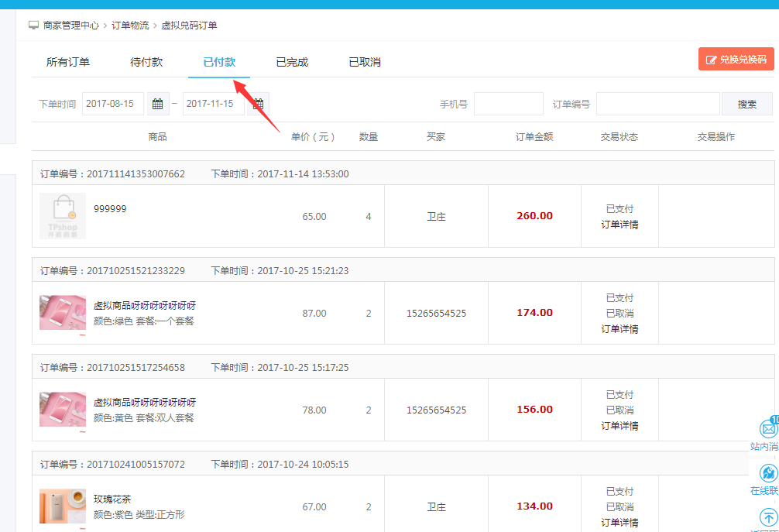779x532 pixels.
Task: Click the 在线联系 support icon
Action: click(768, 473)
